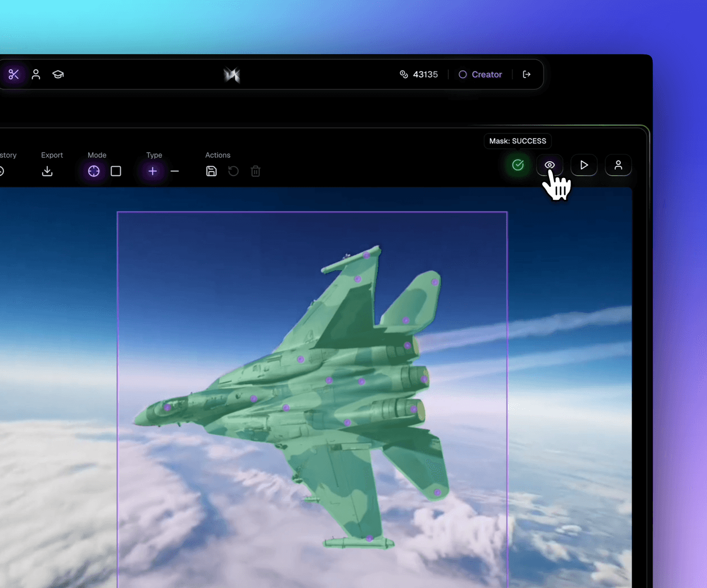Click the undo Actions icon

point(233,171)
